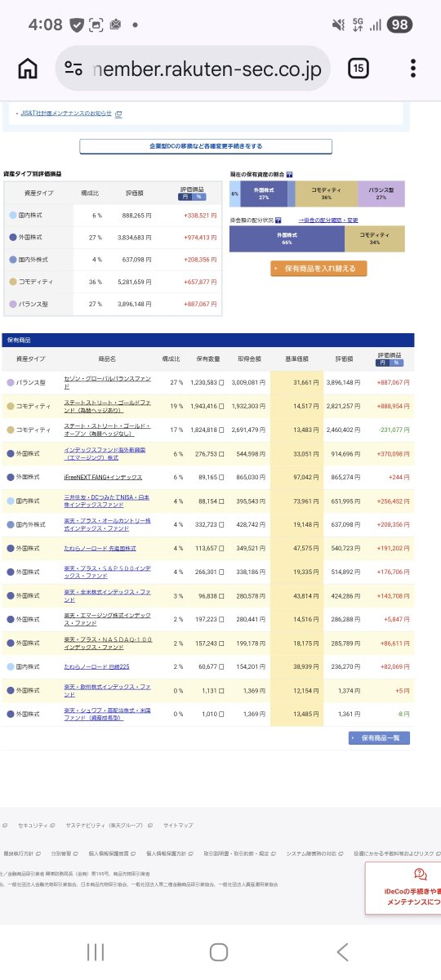The height and width of the screenshot is (980, 441).
Task: Click the -231,077 円 loss value
Action: [393, 429]
